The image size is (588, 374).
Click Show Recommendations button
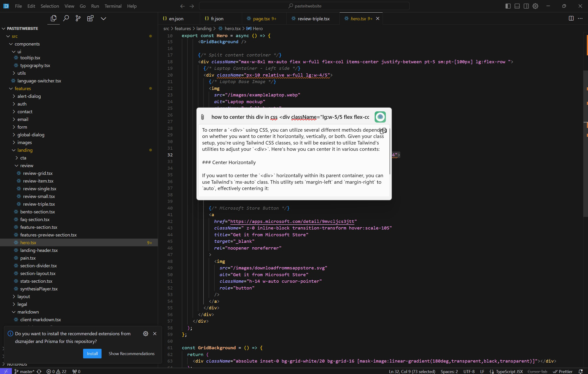click(x=131, y=353)
